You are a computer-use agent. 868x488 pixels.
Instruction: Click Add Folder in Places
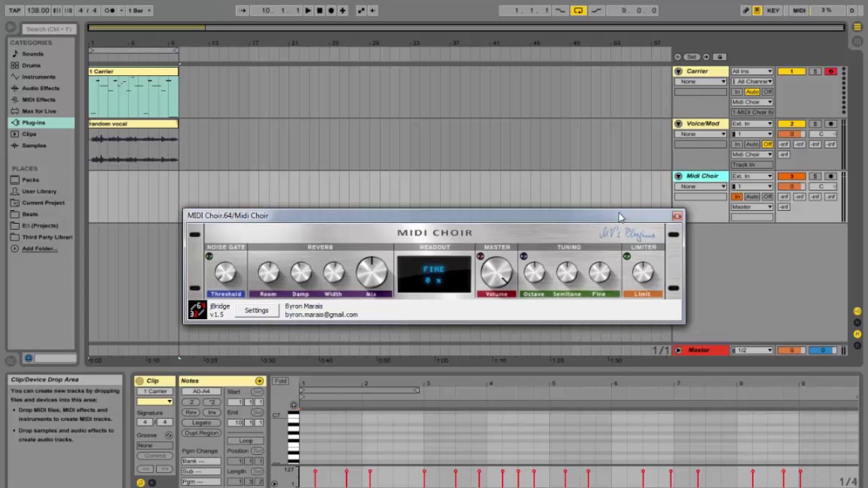click(39, 249)
